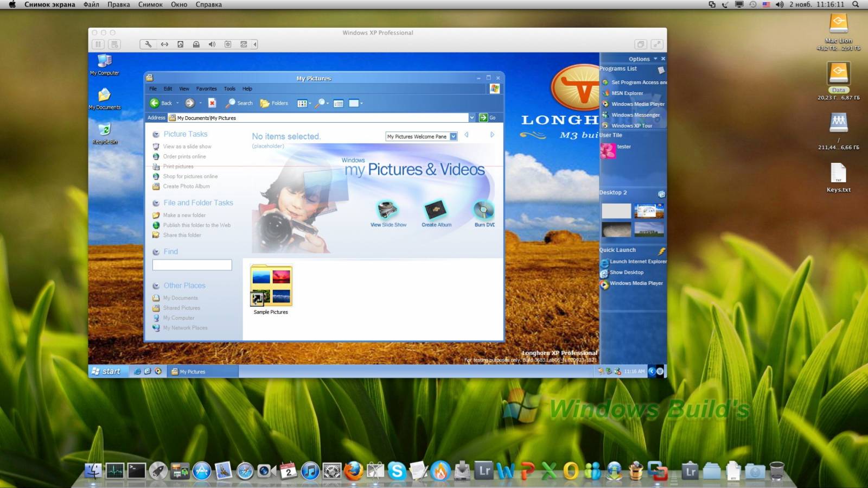Click Order prints online
Viewport: 868px width, 488px height.
[184, 156]
